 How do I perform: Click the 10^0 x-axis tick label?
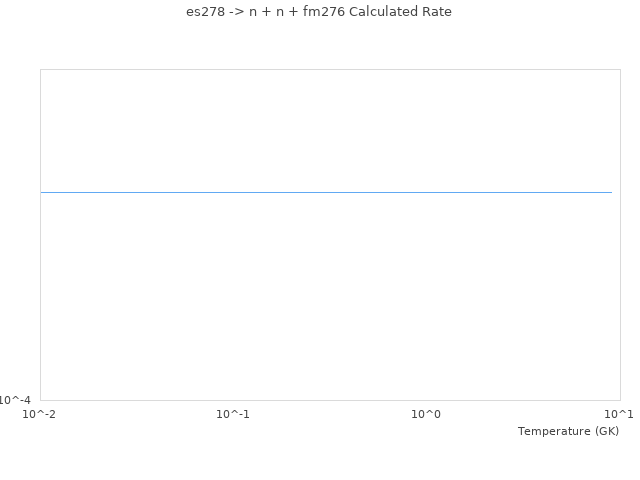click(x=426, y=414)
